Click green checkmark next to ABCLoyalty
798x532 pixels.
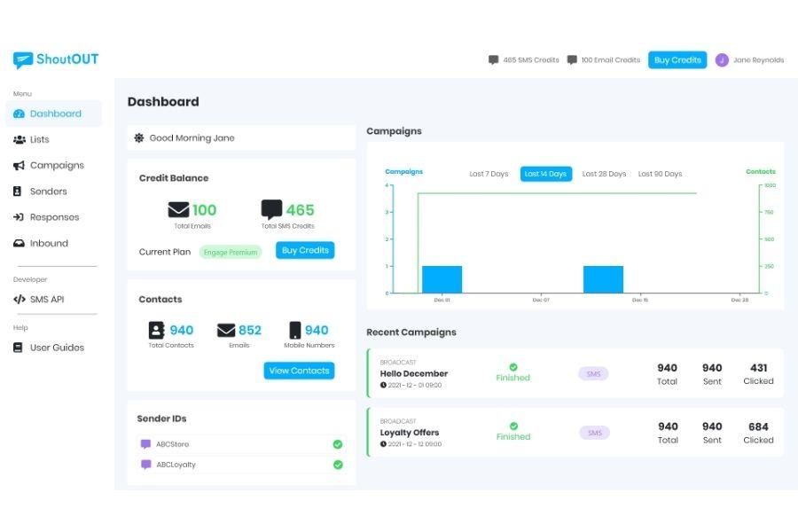pyautogui.click(x=338, y=465)
